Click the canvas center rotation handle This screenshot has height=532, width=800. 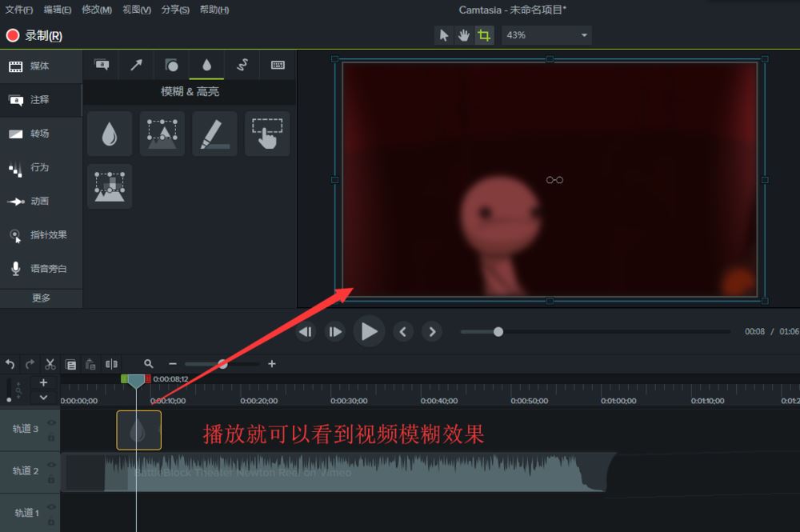click(554, 180)
